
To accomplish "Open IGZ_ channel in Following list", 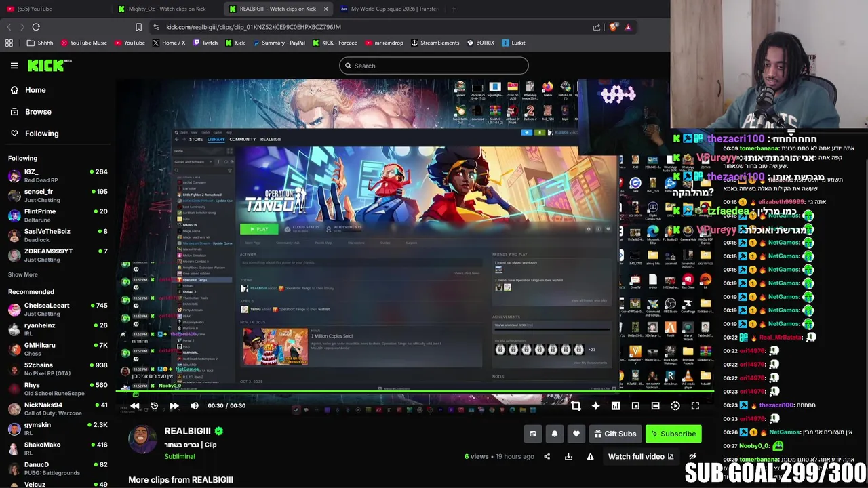I will tap(58, 176).
